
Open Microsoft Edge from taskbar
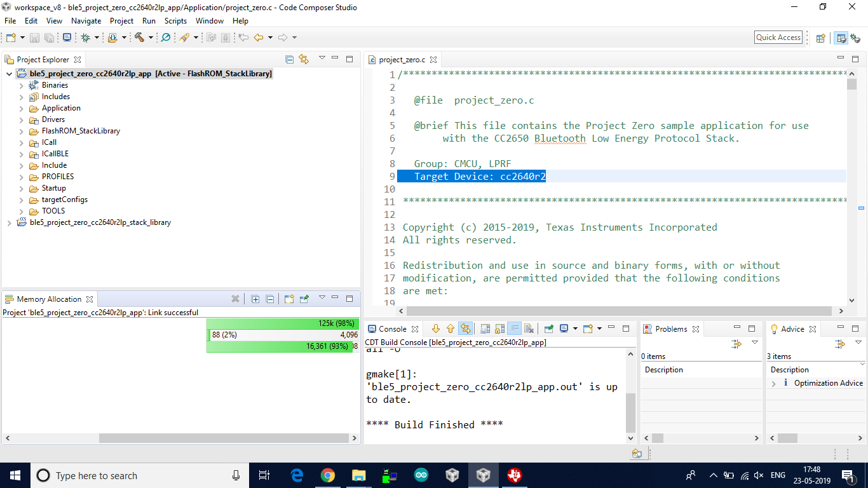coord(296,475)
